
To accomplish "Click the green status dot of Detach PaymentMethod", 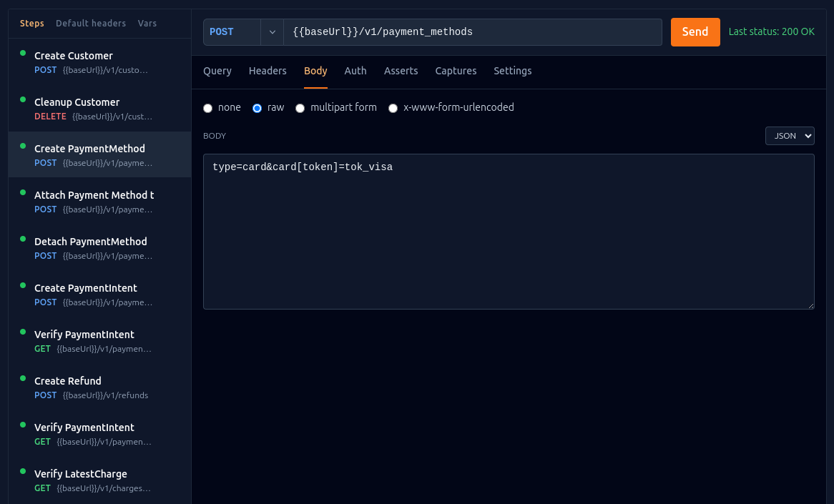I will click(23, 239).
